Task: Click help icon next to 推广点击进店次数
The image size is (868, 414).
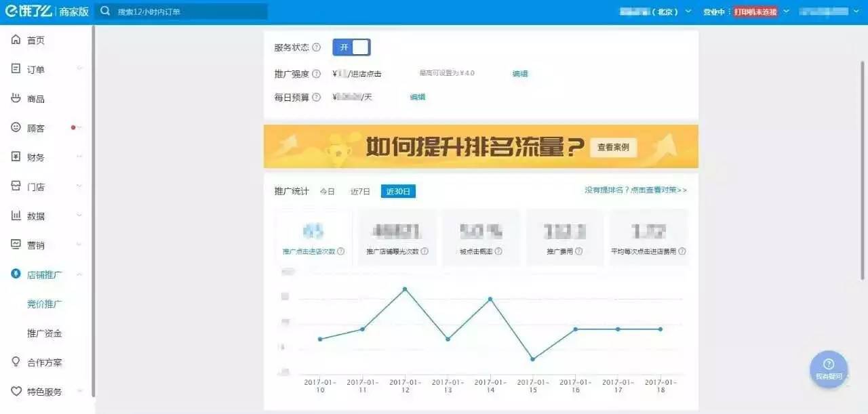Action: point(341,251)
